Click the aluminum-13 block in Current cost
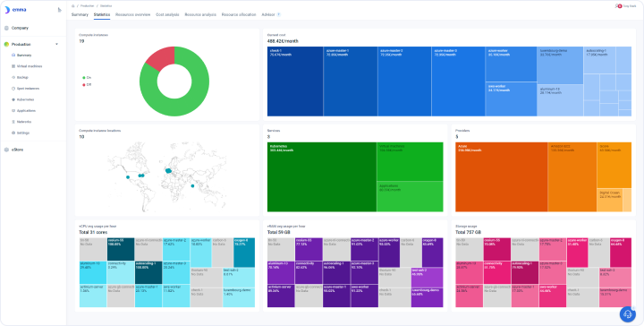 [560, 100]
